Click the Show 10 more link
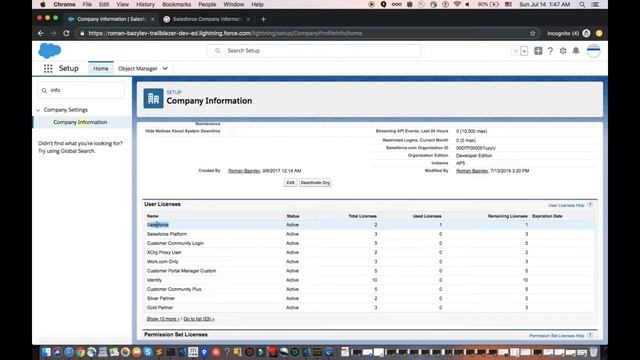Image resolution: width=640 pixels, height=360 pixels. click(163, 319)
